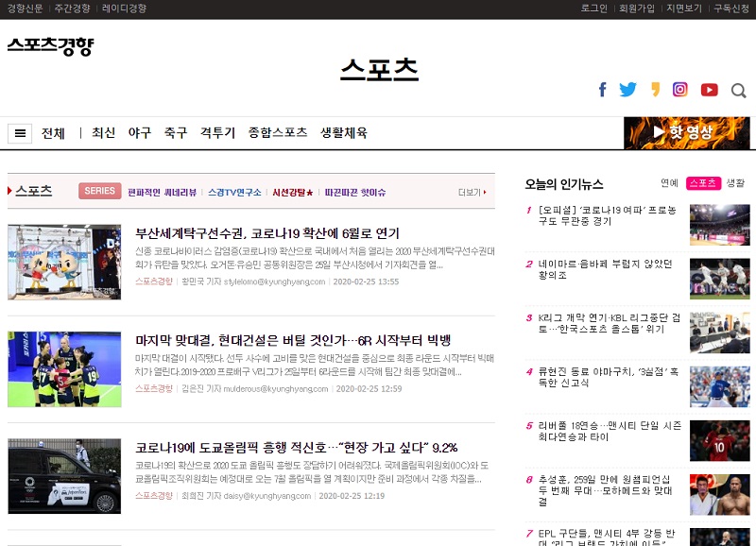Click reporter email daisy@kyunghyang.com
The height and width of the screenshot is (546, 756).
(267, 495)
